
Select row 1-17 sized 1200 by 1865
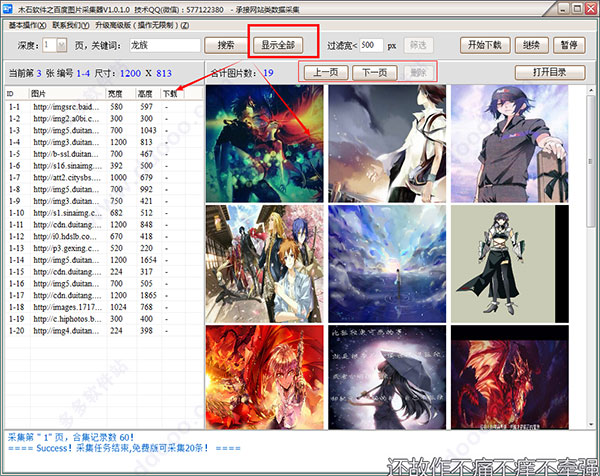tap(104, 295)
